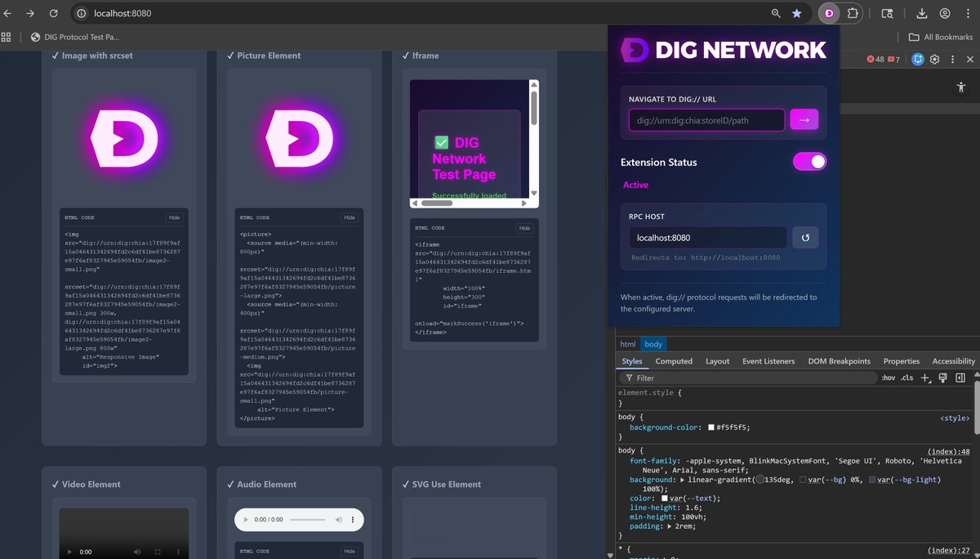Click the styles Filter field

click(747, 378)
